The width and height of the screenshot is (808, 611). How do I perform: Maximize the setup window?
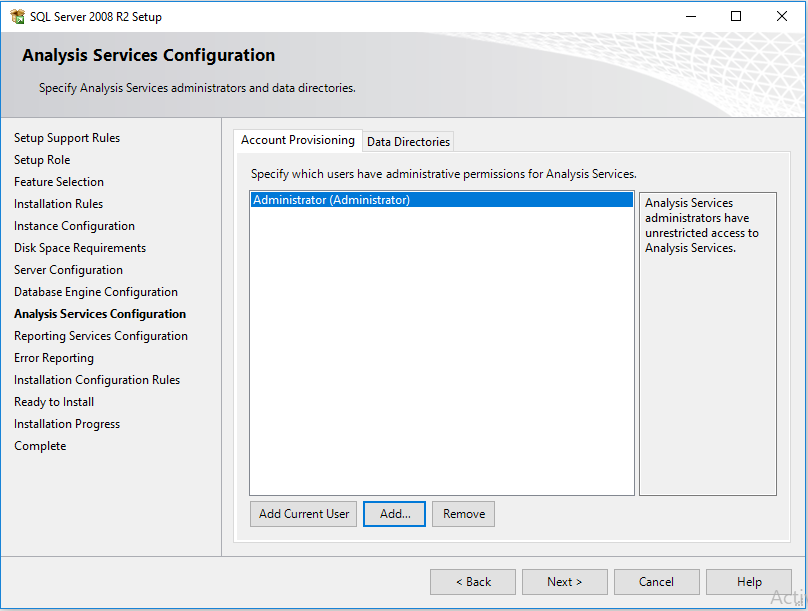[736, 16]
